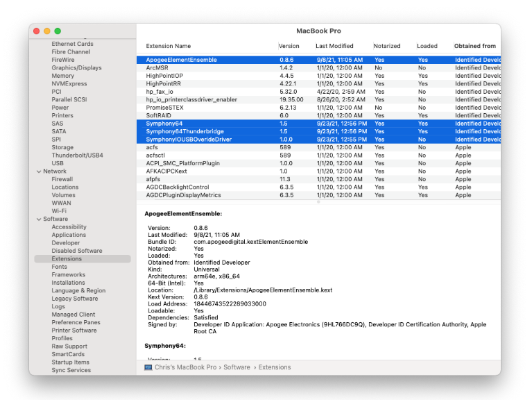Select the ACPI_SMC_PlatformPlugin row
This screenshot has height=400, width=532.
tap(318, 163)
